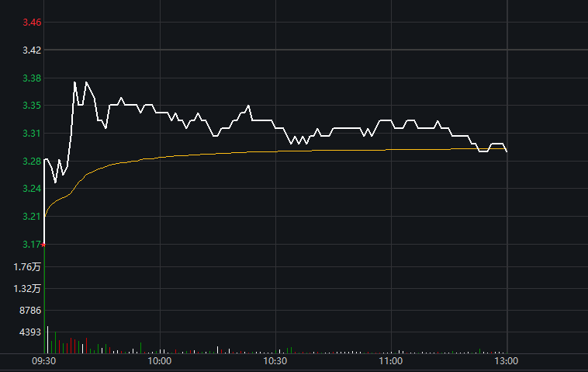This screenshot has width=588, height=372.
Task: Click the 09:30 time axis label
Action: tap(44, 361)
